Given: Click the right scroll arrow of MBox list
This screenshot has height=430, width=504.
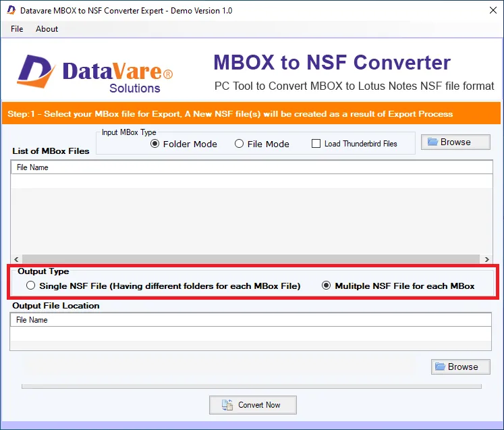Looking at the screenshot, I should pos(486,259).
